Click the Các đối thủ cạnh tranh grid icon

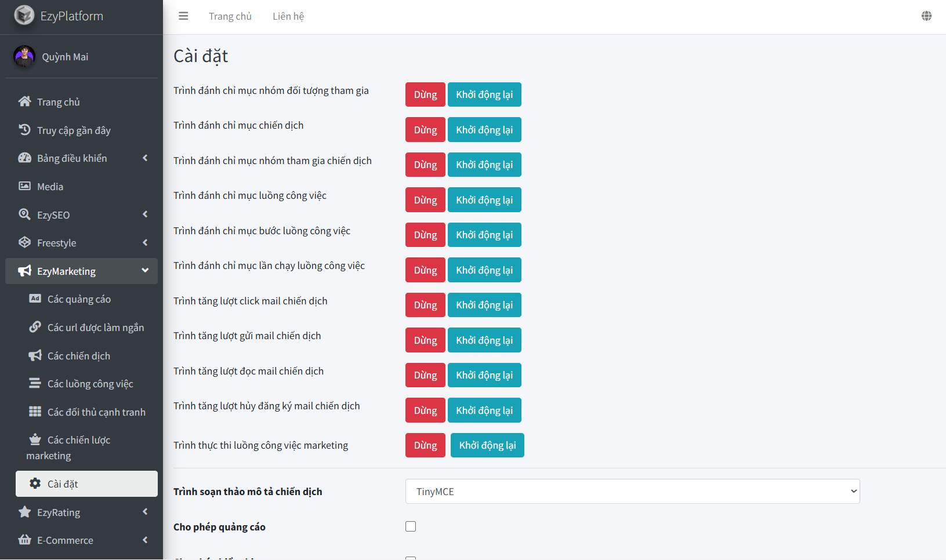(x=35, y=412)
